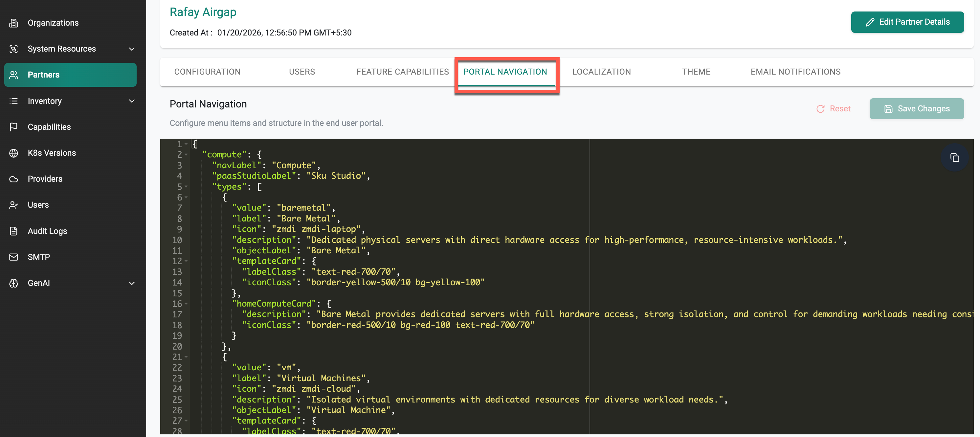Click the K8s Versions globe icon
980x437 pixels.
click(x=14, y=153)
